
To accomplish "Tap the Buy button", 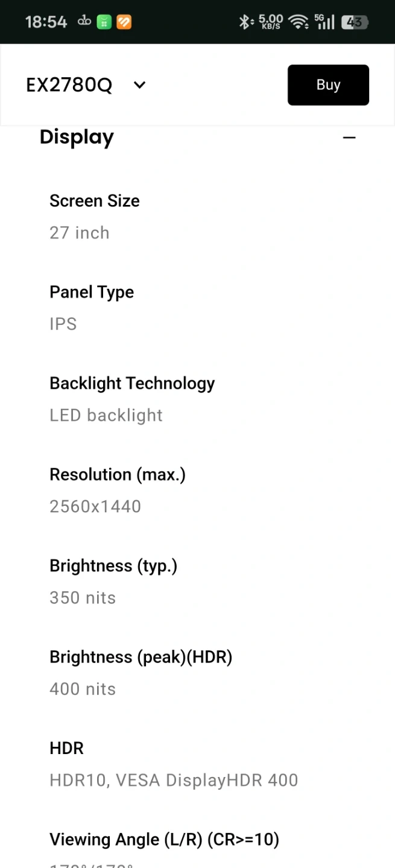I will click(328, 85).
